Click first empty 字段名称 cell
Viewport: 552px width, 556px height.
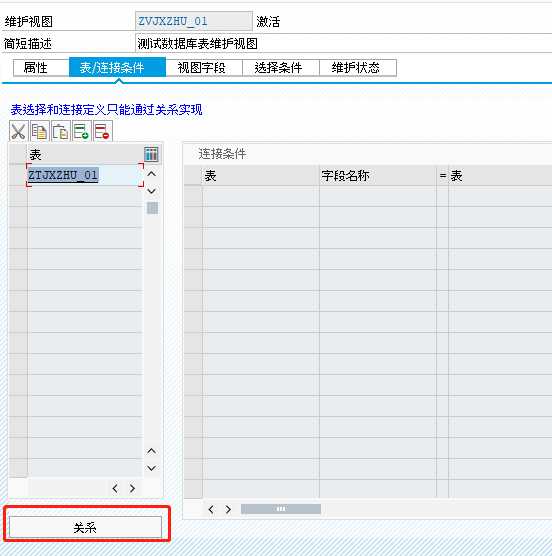(378, 196)
